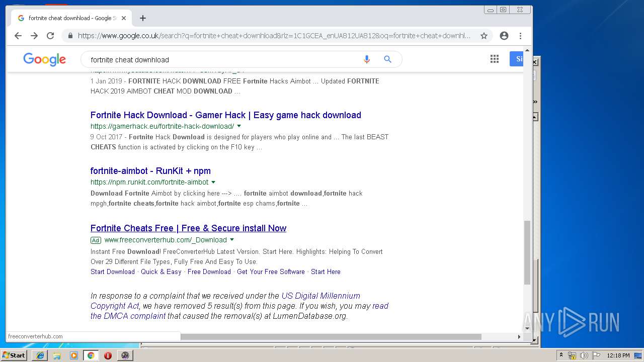Launch Internet Explorer from taskbar

[40, 355]
